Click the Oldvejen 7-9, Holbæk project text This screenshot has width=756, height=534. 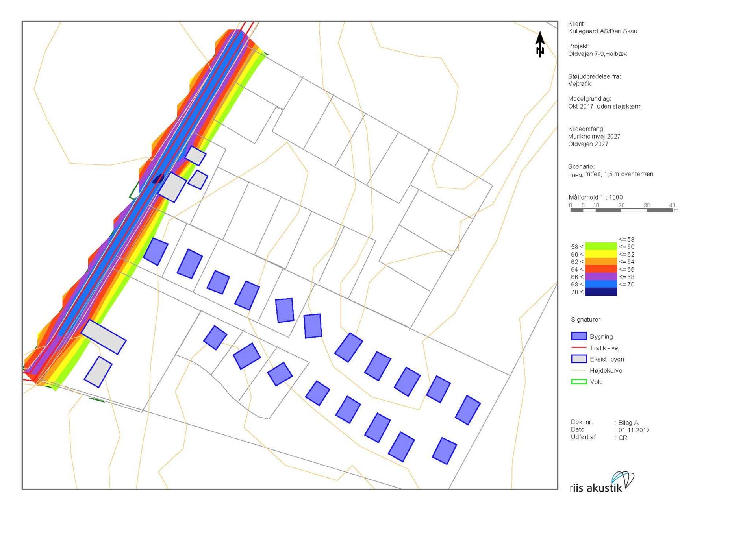[x=597, y=54]
